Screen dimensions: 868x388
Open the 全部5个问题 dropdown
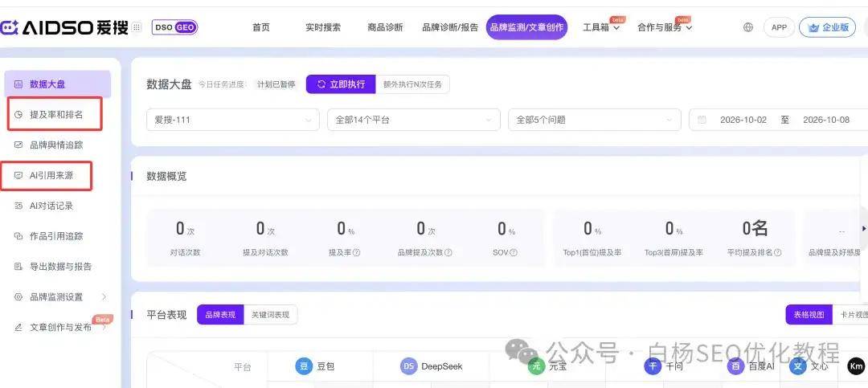point(595,120)
